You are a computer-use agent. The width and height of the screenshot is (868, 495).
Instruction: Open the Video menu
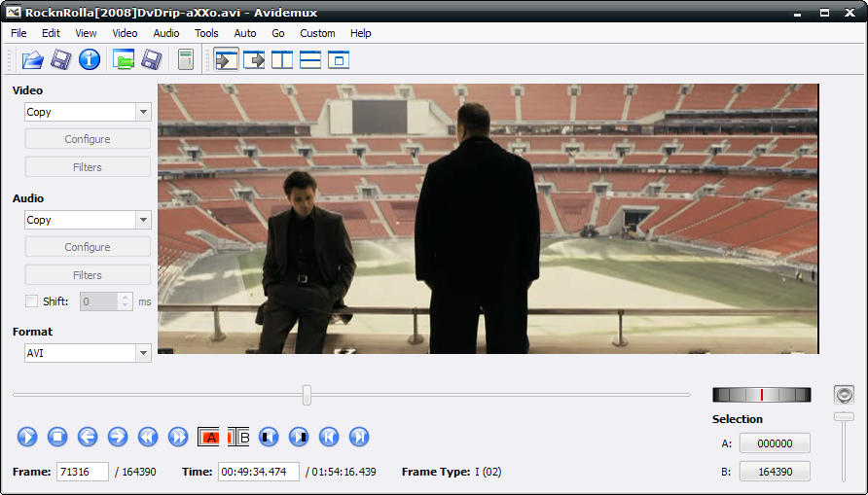[x=125, y=33]
